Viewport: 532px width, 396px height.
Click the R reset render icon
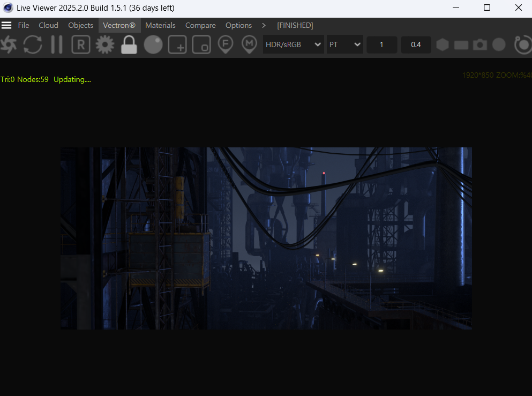tap(81, 44)
